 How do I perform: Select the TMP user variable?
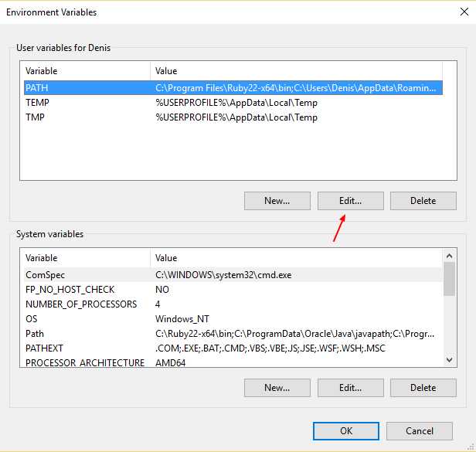(35, 117)
